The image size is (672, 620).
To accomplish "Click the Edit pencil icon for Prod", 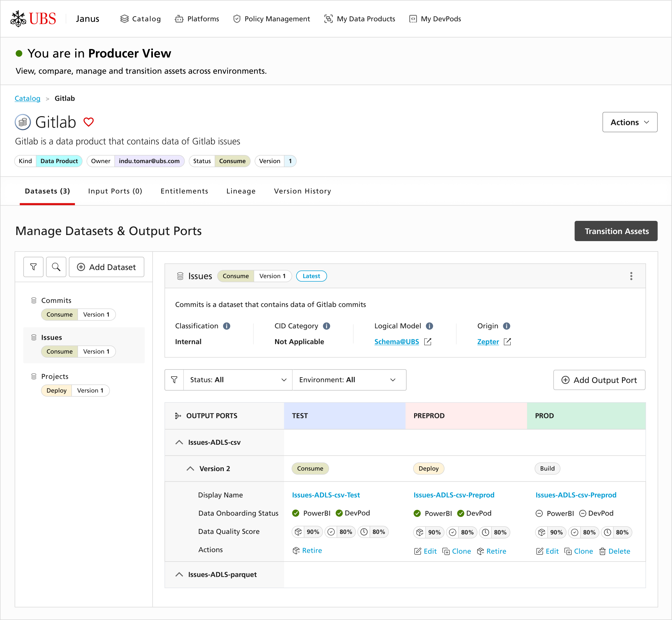I will tap(539, 551).
